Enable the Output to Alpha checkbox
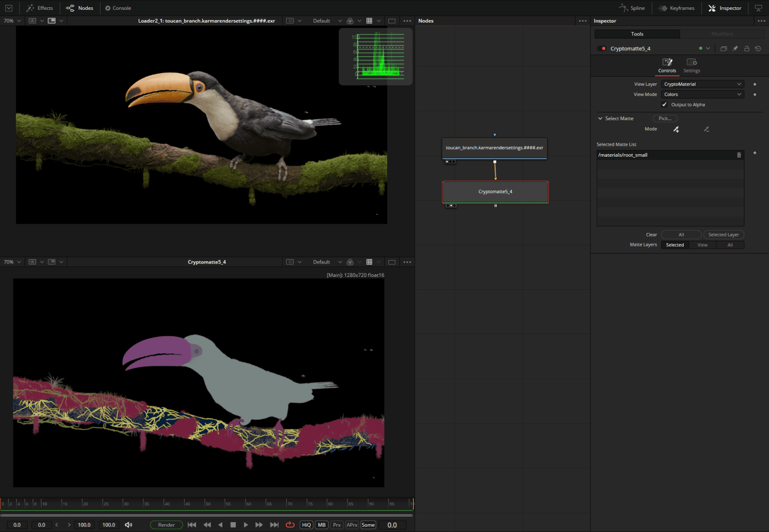Viewport: 769px width, 532px height. (x=664, y=104)
